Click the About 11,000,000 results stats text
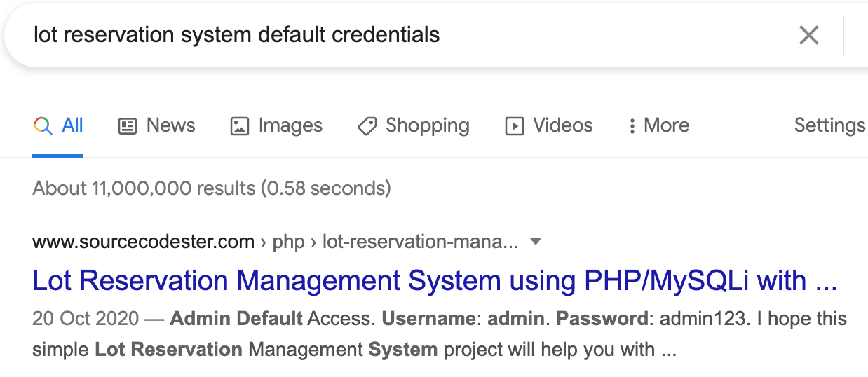Viewport: 868px width, 377px height. pyautogui.click(x=212, y=188)
